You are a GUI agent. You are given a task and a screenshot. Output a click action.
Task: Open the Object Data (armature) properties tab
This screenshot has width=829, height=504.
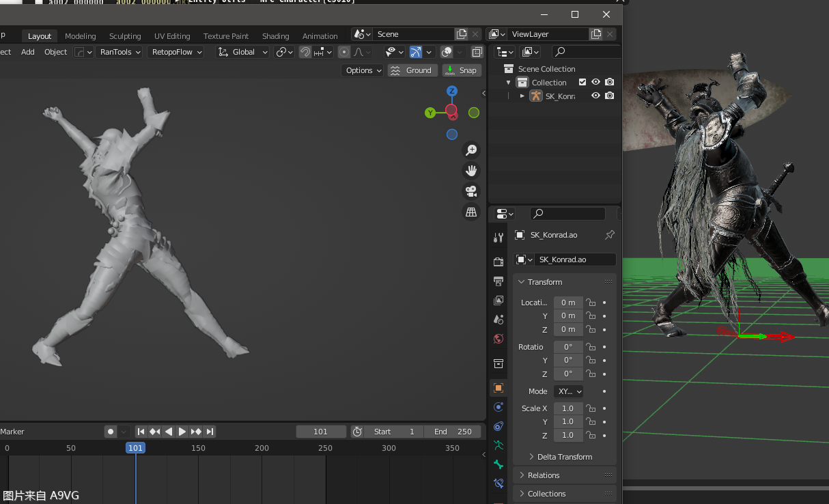coord(498,445)
